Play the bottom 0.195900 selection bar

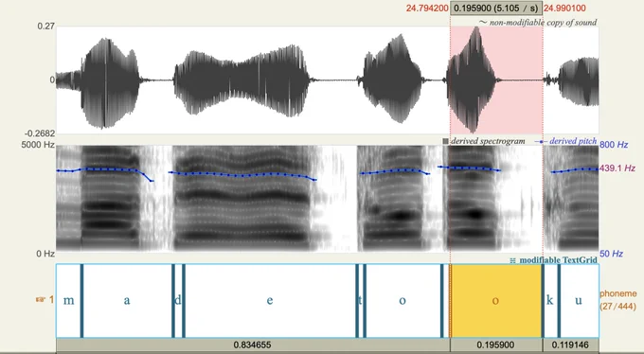[x=496, y=345]
